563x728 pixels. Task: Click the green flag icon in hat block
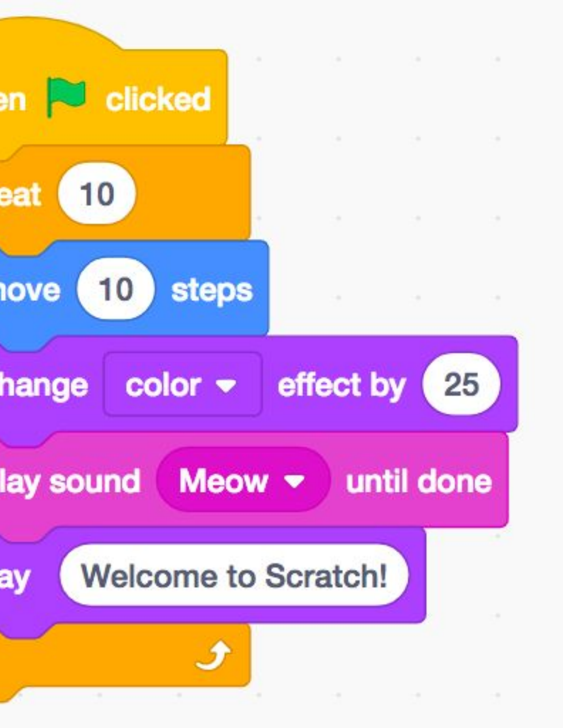(66, 96)
